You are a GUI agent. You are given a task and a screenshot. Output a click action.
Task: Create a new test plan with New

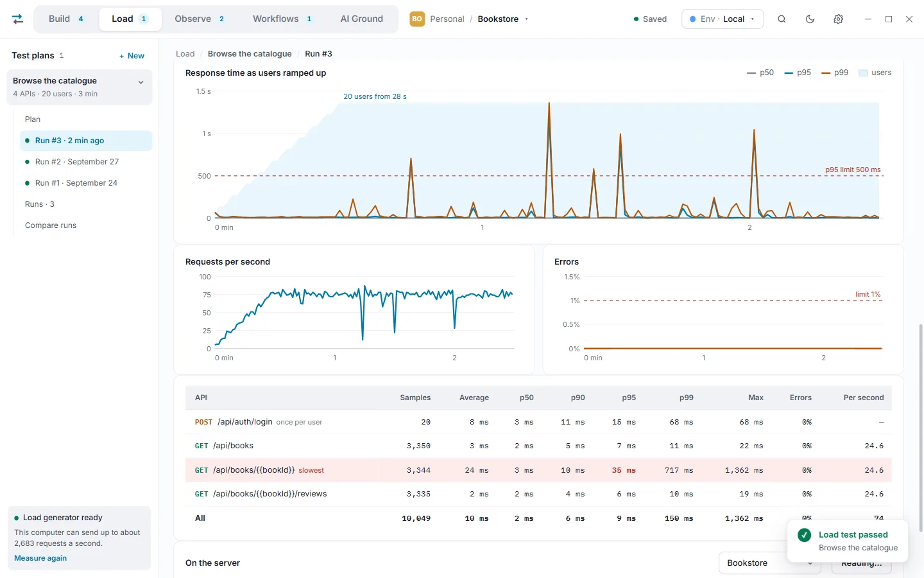click(x=132, y=56)
